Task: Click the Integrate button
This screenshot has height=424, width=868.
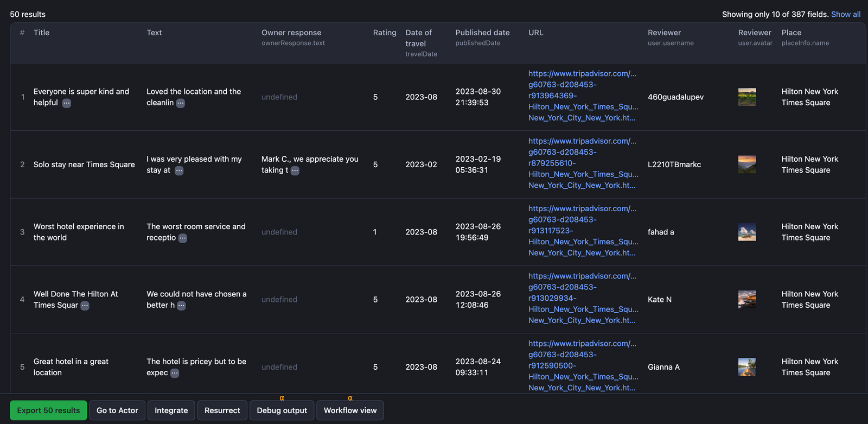Action: pyautogui.click(x=171, y=410)
